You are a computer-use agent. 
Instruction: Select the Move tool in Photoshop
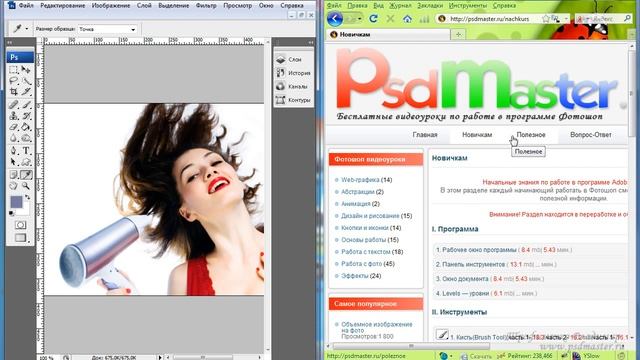click(26, 69)
